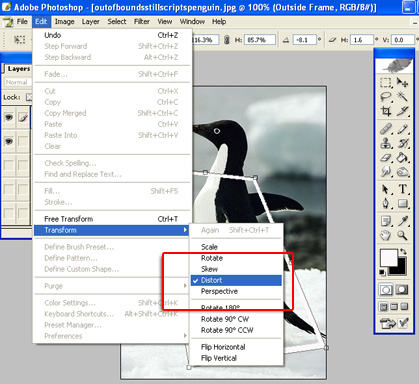This screenshot has height=384, width=419.
Task: Open the Layer menu
Action: click(90, 22)
